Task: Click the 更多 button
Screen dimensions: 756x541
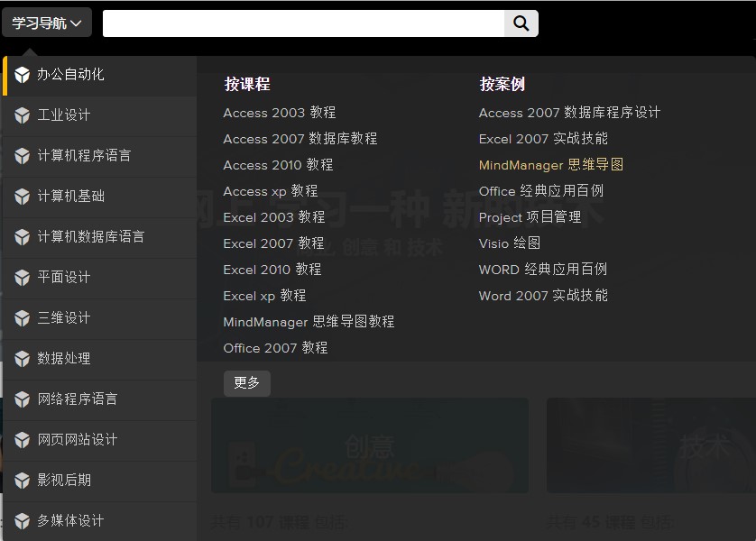Action: 247,383
